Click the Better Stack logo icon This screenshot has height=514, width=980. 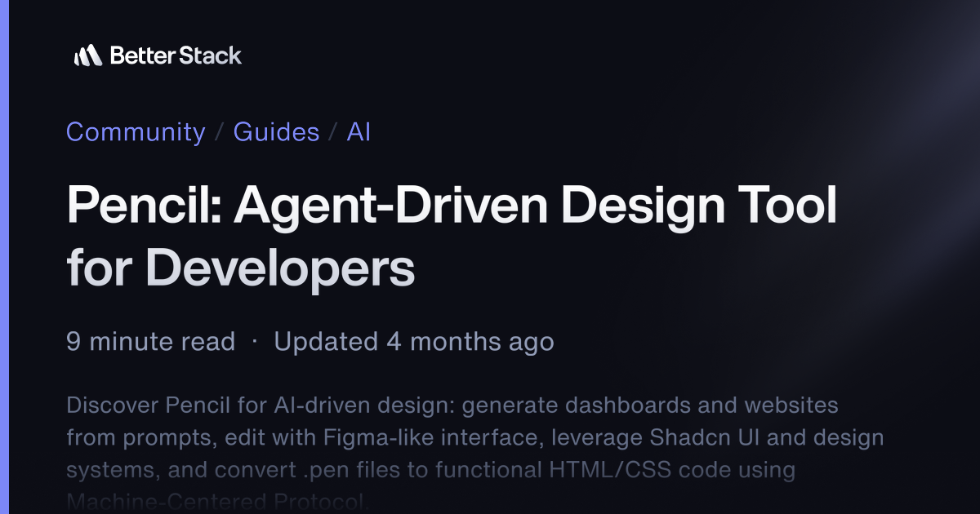(87, 55)
